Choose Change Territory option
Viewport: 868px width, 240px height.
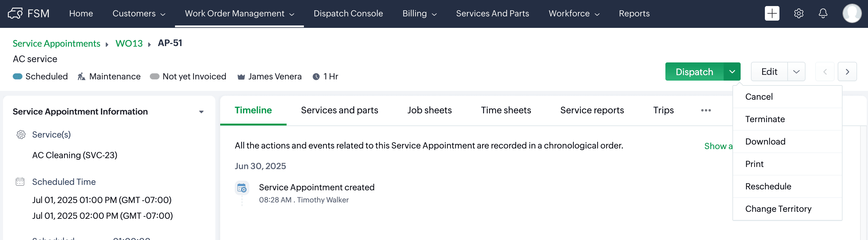pos(778,209)
